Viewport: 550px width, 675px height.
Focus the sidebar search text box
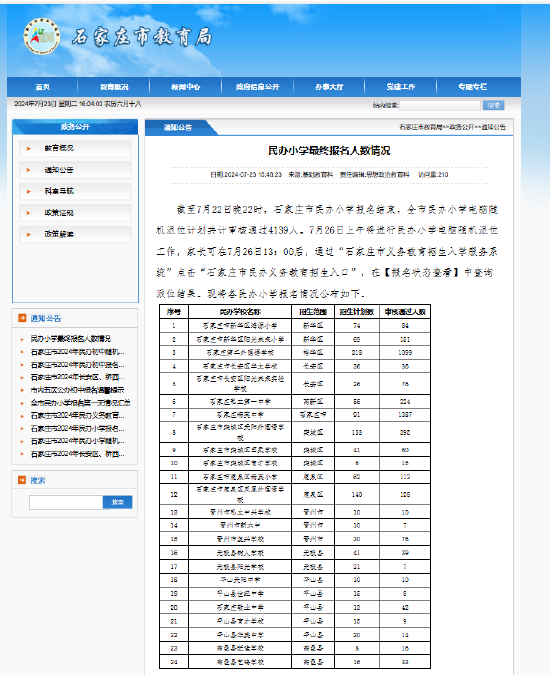pos(66,502)
